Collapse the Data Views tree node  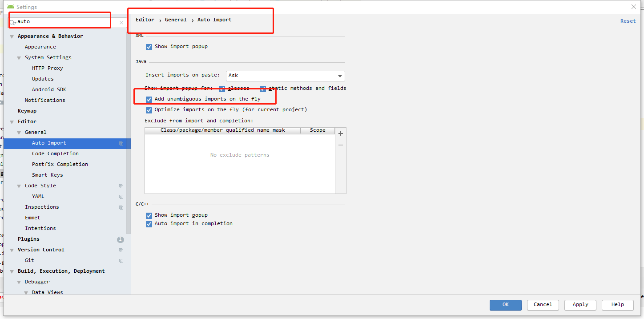26,292
